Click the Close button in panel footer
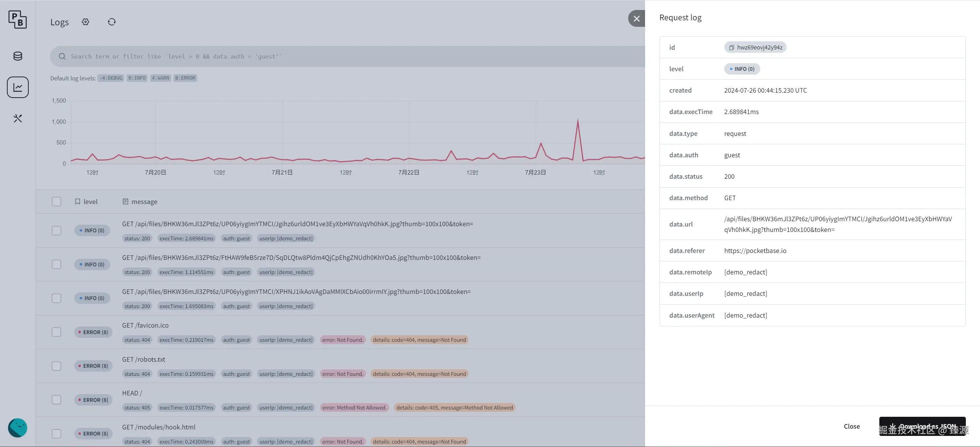 [x=851, y=426]
